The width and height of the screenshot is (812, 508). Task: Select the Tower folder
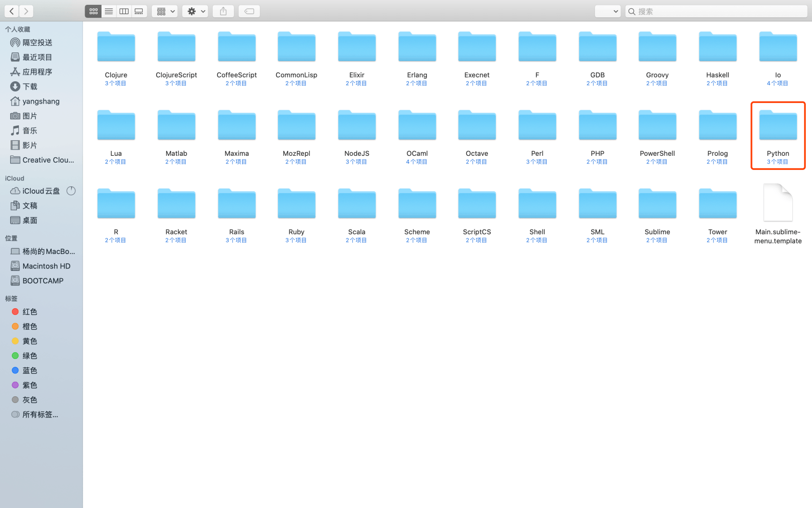coord(718,204)
